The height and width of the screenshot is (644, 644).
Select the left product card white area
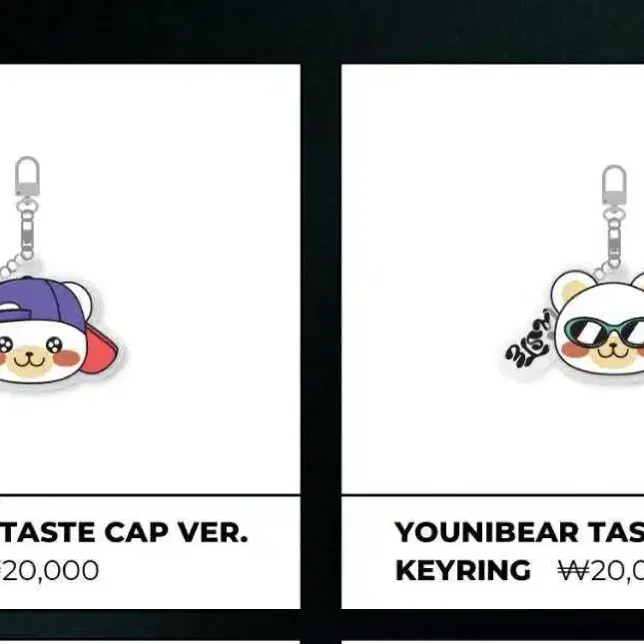point(150,280)
